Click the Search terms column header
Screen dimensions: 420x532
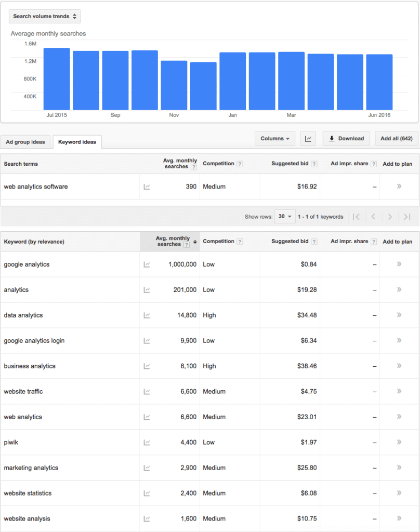(21, 164)
